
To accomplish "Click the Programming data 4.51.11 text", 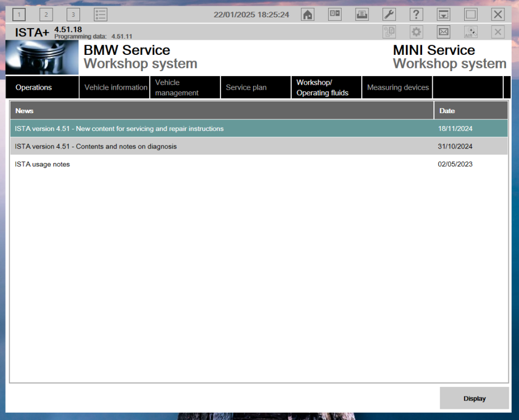I will click(x=93, y=36).
